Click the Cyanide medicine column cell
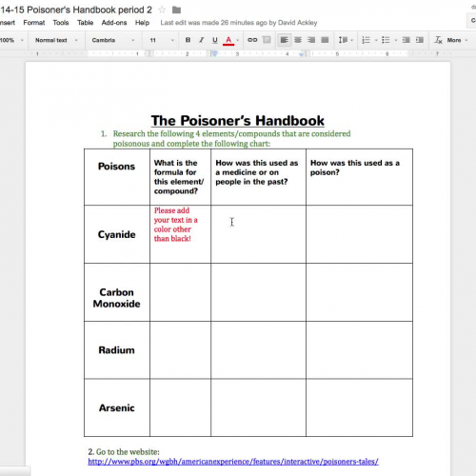Screen dimensions: 476x476 tap(258, 234)
